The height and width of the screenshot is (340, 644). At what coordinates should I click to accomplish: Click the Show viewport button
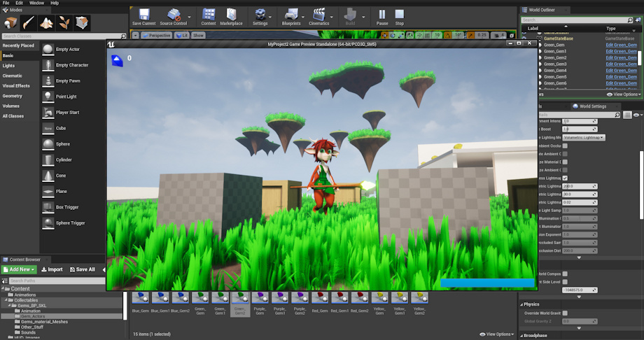198,35
